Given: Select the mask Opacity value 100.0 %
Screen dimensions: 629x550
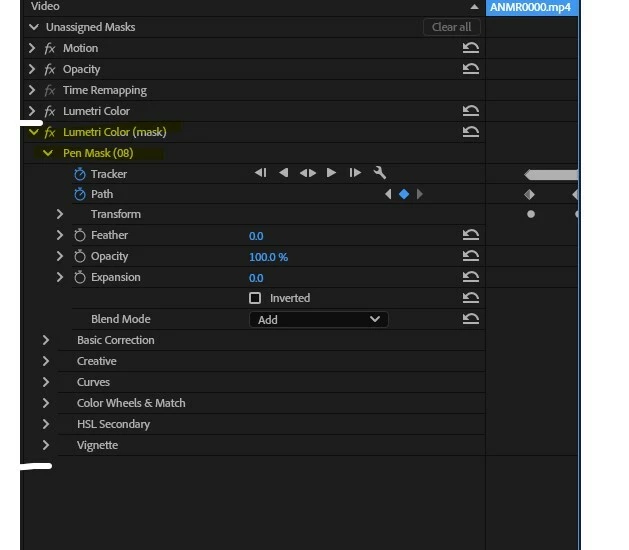Looking at the screenshot, I should click(268, 257).
